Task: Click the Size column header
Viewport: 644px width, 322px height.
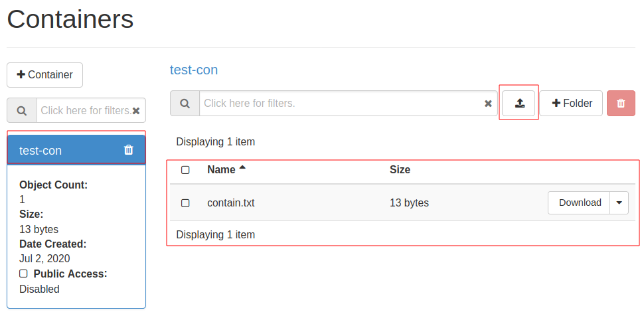Action: coord(400,169)
